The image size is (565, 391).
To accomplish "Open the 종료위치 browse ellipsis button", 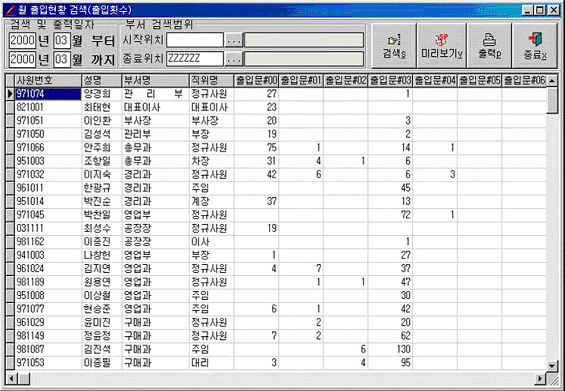I will point(233,59).
